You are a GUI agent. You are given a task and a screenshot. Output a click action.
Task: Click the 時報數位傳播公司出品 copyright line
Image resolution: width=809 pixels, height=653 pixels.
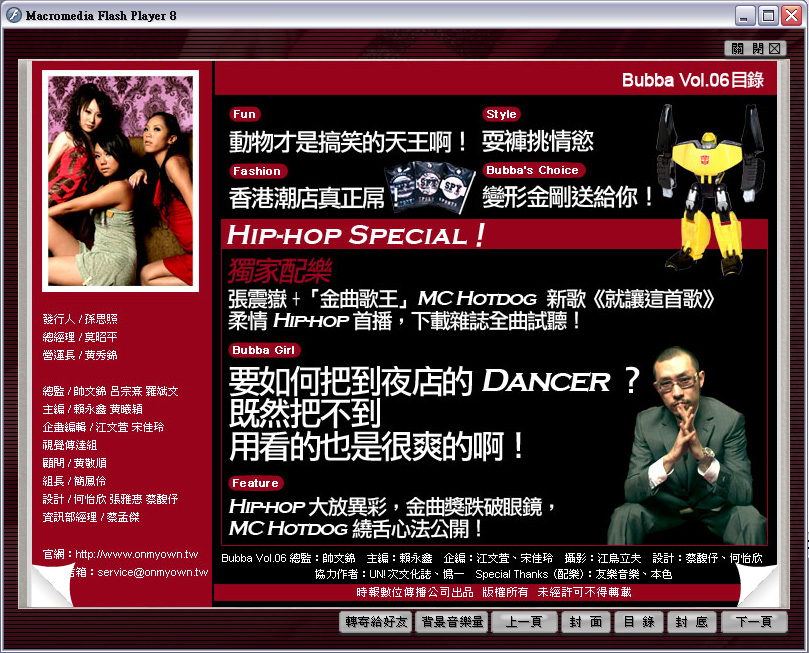coord(493,592)
